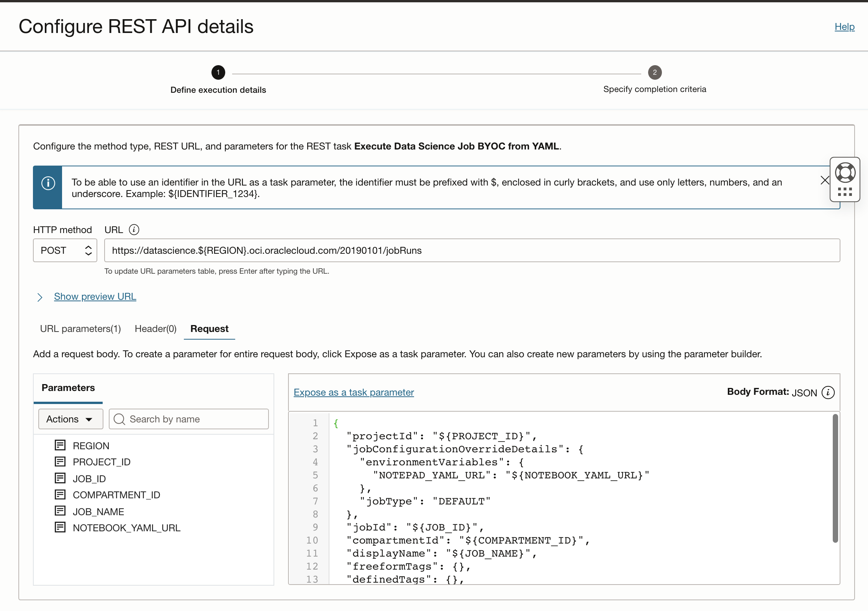Viewport: 868px width, 611px height.
Task: Click the REGION parameter icon
Action: pos(60,445)
